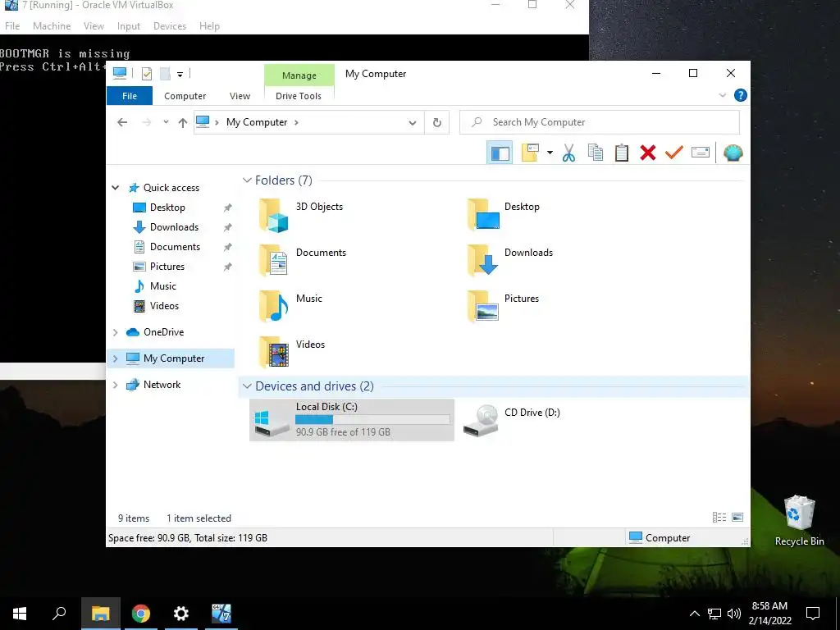This screenshot has height=630, width=840.
Task: Select Downloads in Quick access
Action: (x=174, y=227)
